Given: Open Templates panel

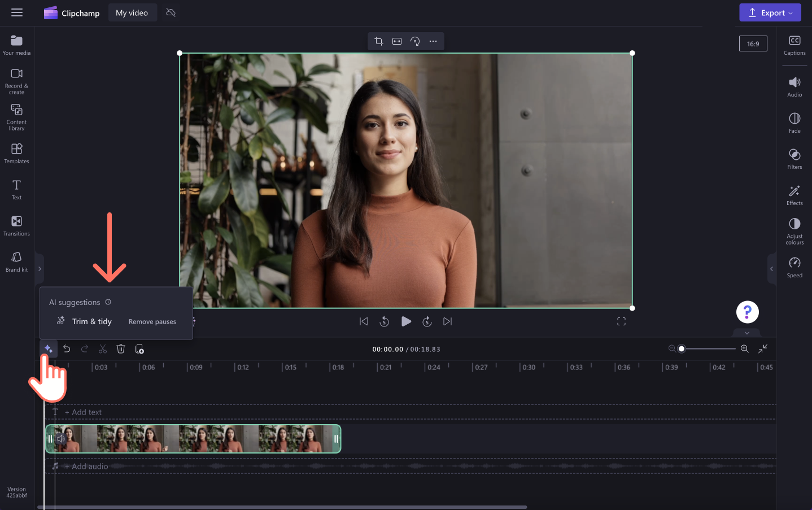Looking at the screenshot, I should [x=16, y=154].
